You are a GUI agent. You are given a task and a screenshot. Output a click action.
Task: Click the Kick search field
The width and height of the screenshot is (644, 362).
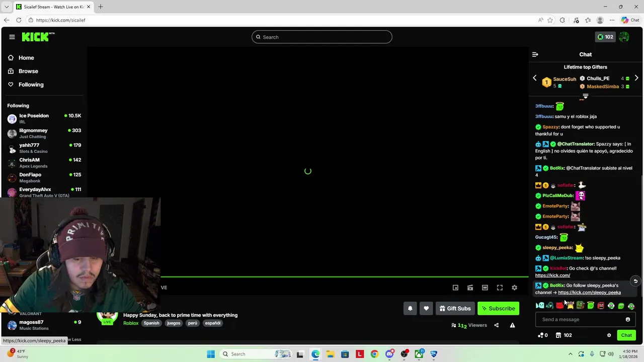tap(322, 37)
